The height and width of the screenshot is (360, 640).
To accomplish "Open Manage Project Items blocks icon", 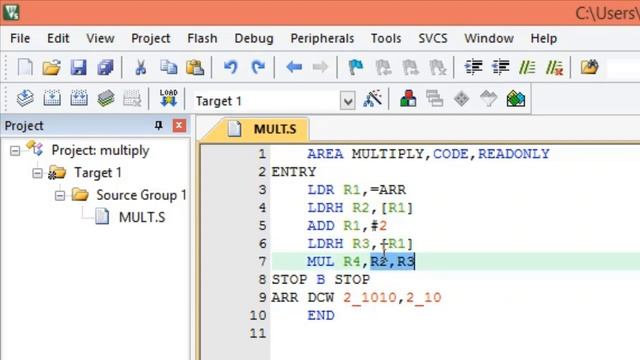I will point(408,99).
